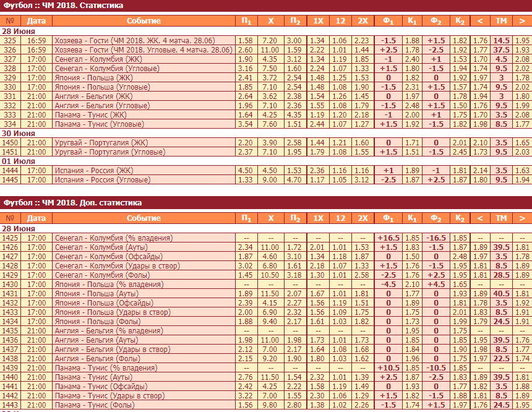Open the Сенегал - Колумбия (ЖК) event
Viewport: 532px width, 412px height.
tap(93, 59)
